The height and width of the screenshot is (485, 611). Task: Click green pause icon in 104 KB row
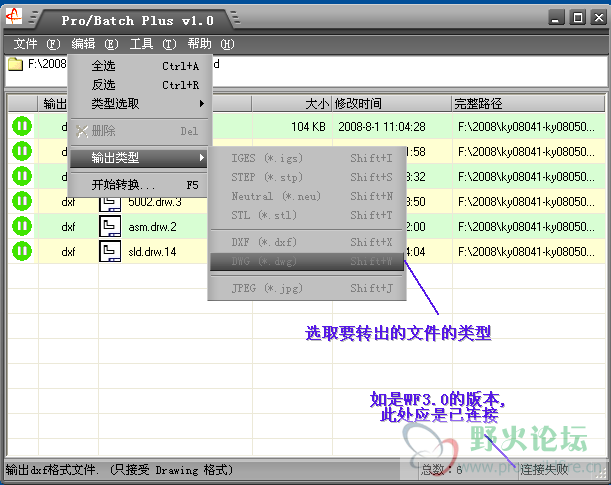(x=22, y=126)
